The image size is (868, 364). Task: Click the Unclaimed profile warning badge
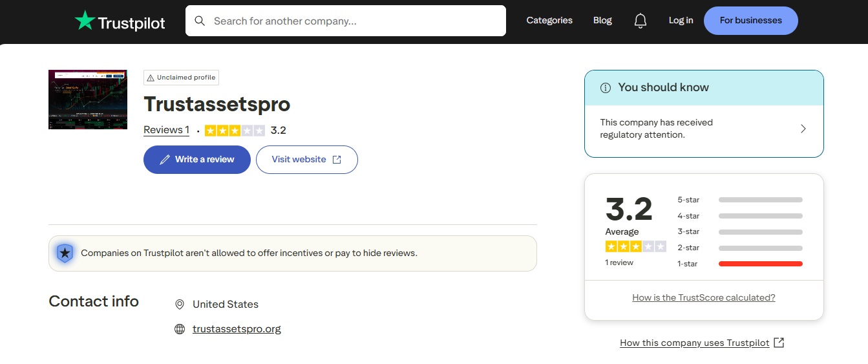coord(181,78)
